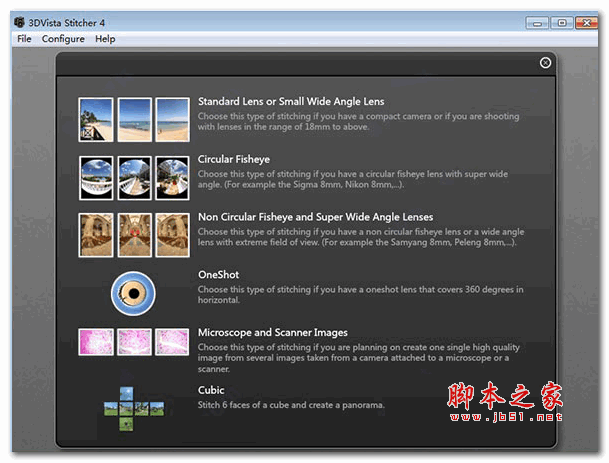Close the stitching type dialog

[545, 63]
